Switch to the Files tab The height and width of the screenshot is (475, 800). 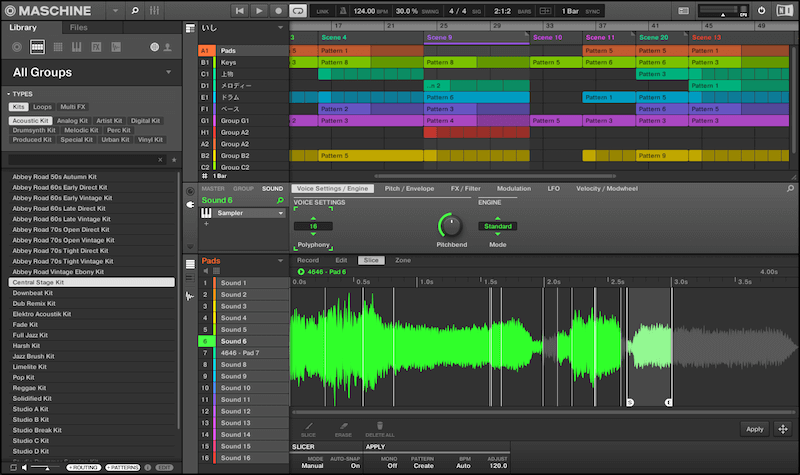[x=79, y=28]
